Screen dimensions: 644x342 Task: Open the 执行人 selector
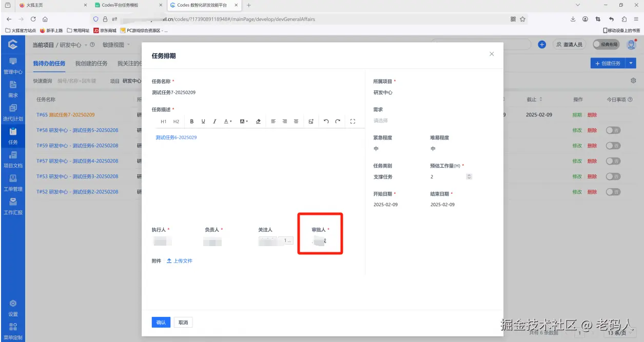[x=162, y=241]
